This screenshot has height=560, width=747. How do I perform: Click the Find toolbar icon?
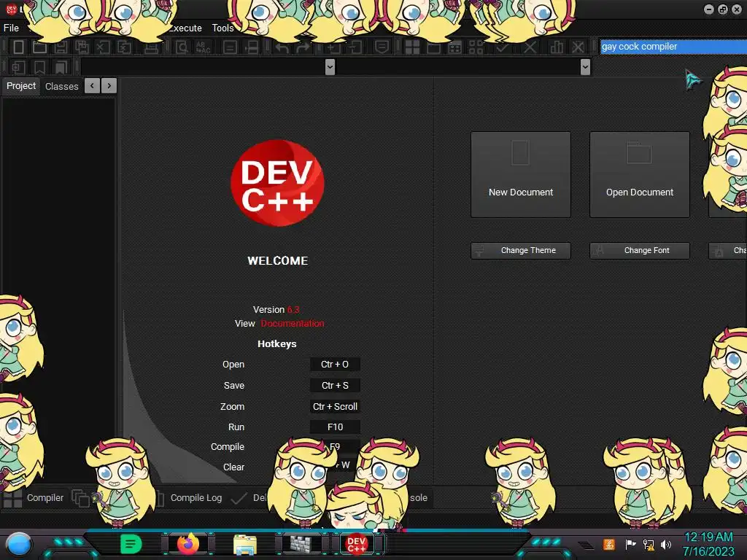182,47
